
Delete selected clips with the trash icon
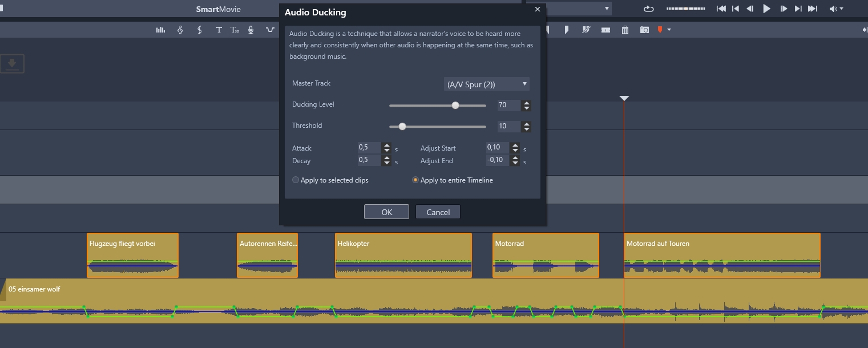(x=625, y=30)
